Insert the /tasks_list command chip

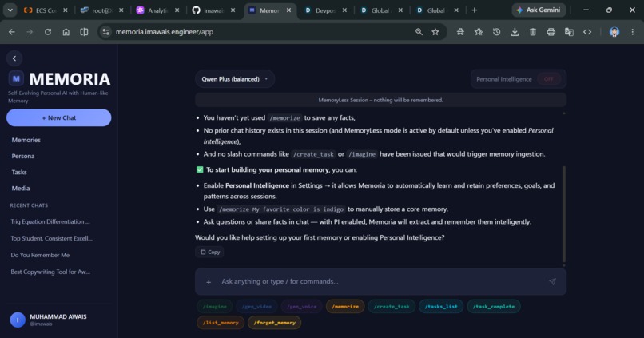pos(441,306)
